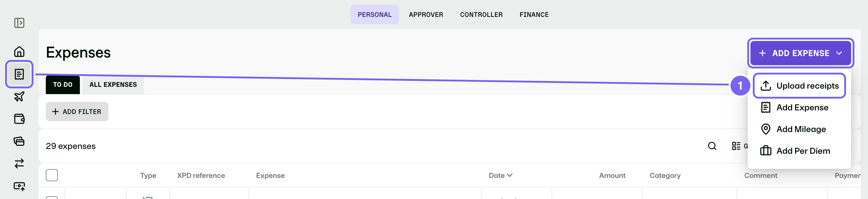Open the ALL EXPENSES tab
The image size is (868, 199).
coord(113,85)
